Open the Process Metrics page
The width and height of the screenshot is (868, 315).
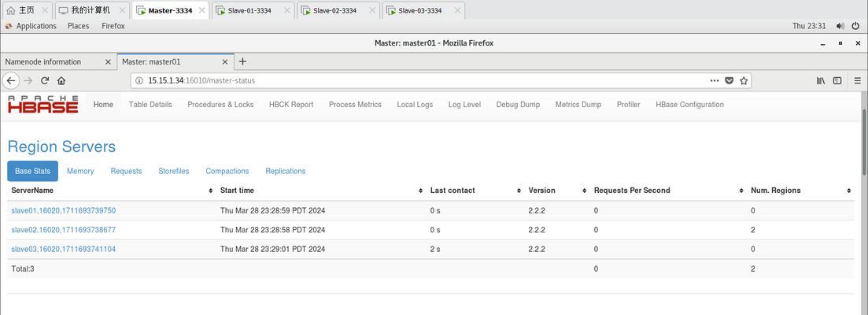355,104
